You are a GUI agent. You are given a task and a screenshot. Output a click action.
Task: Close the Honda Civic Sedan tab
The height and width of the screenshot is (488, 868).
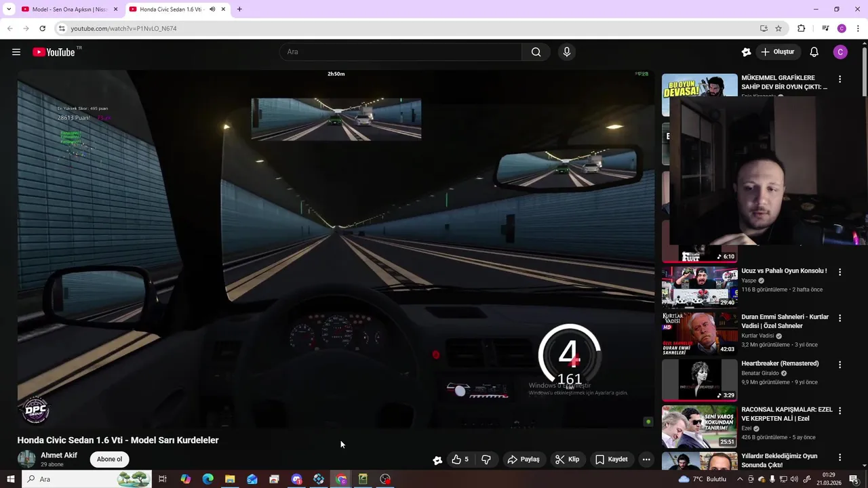point(222,9)
